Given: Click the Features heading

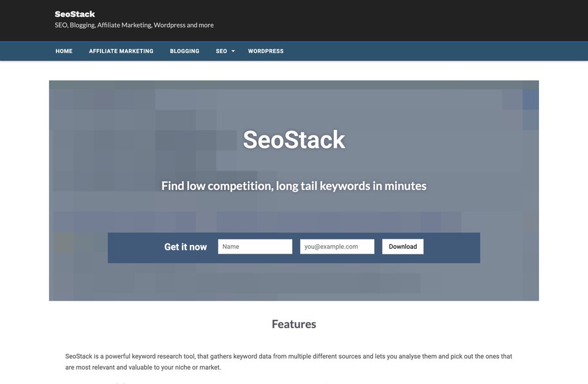Looking at the screenshot, I should (x=294, y=324).
